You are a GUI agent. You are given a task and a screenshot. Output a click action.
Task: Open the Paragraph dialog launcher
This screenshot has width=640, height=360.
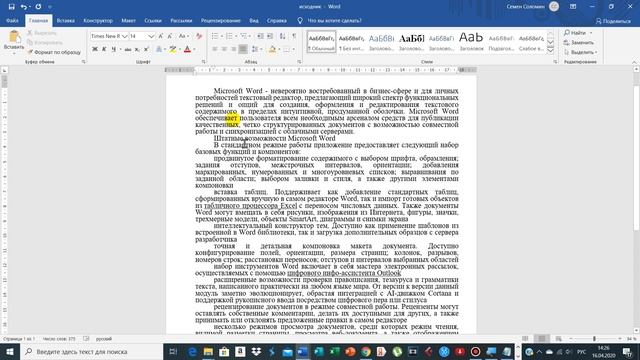[299, 62]
